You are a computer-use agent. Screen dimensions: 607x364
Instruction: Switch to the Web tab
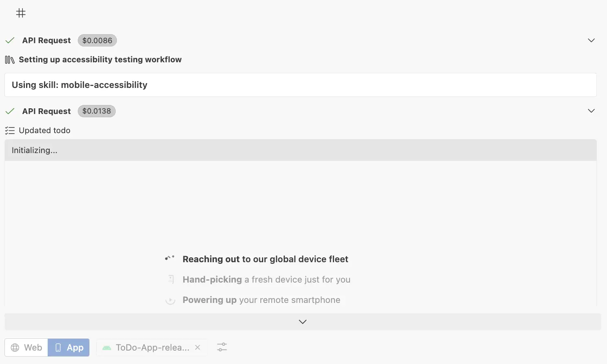point(26,347)
